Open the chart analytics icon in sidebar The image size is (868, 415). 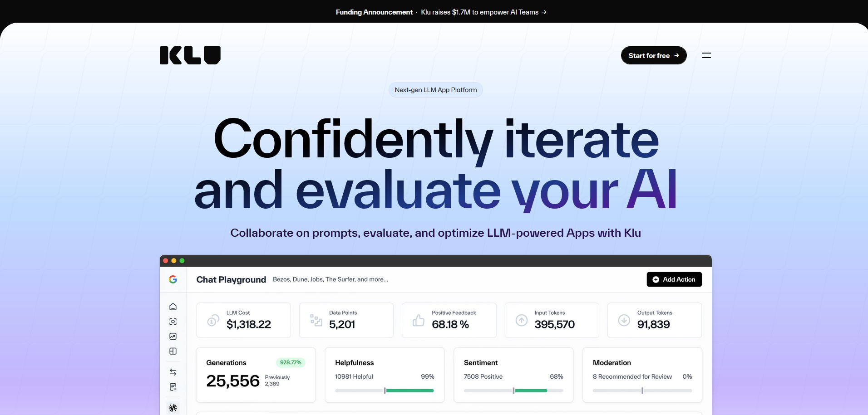point(173,336)
